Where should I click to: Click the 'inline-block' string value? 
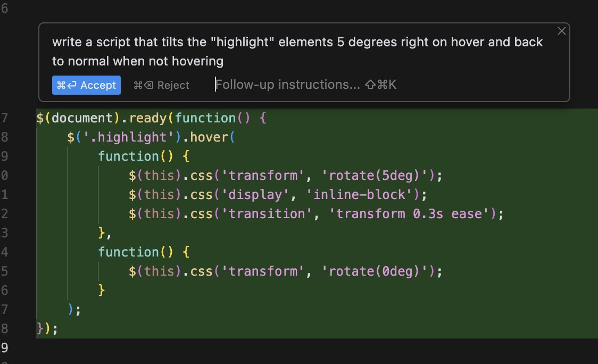pos(359,195)
